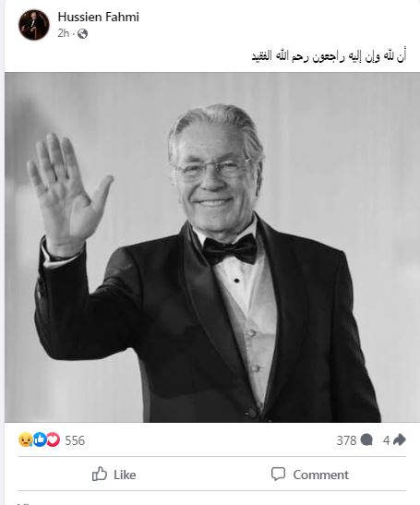Image resolution: width=420 pixels, height=505 pixels.
Task: Click the red heart love reaction icon
Action: (x=54, y=439)
